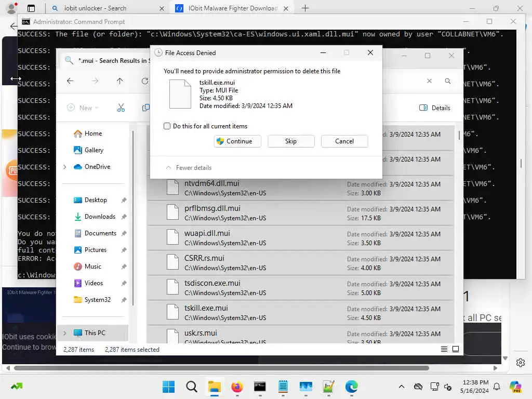Switch Explorer to large content view
532x399 pixels.
(456, 349)
